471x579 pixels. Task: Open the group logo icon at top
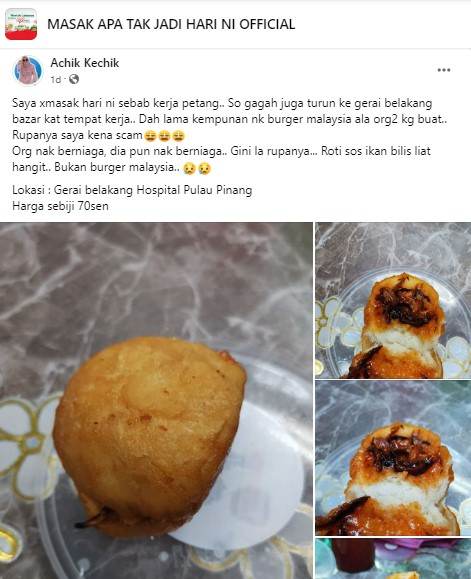[x=21, y=24]
